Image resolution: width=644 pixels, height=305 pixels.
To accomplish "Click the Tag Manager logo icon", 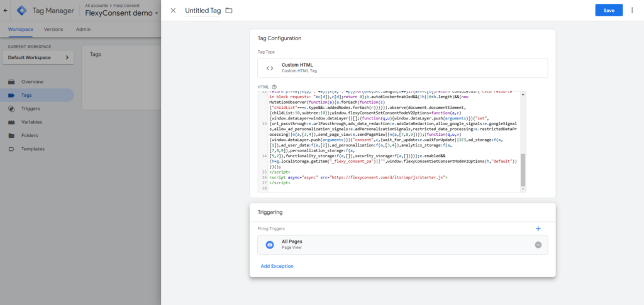I will point(22,11).
